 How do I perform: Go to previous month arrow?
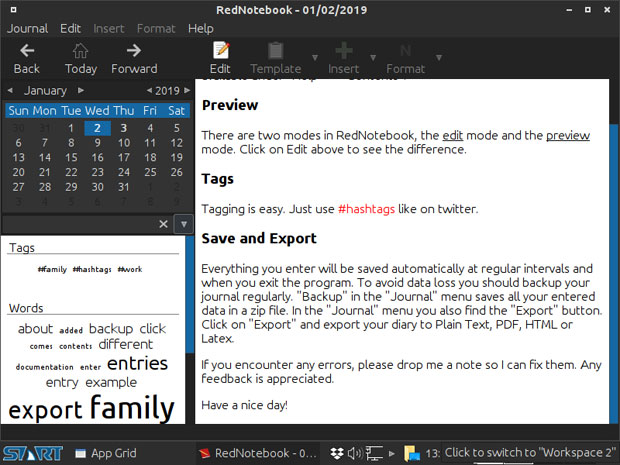pyautogui.click(x=10, y=91)
